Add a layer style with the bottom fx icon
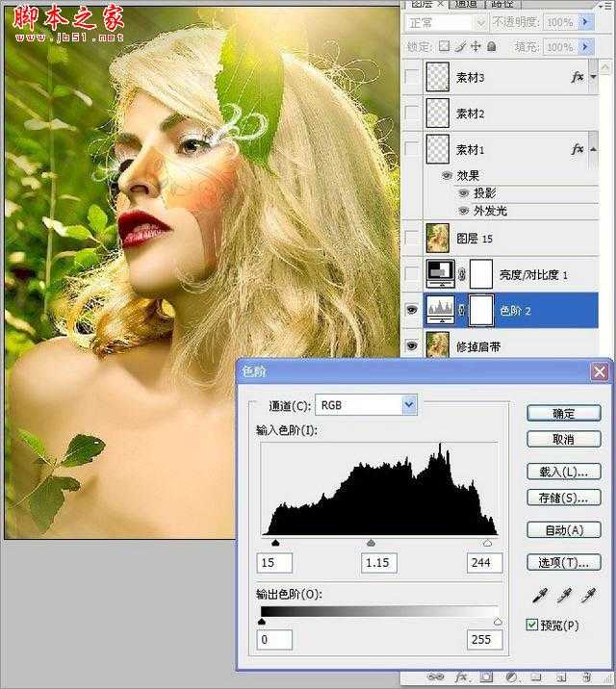Viewport: 616px width, 689px height. point(461,677)
